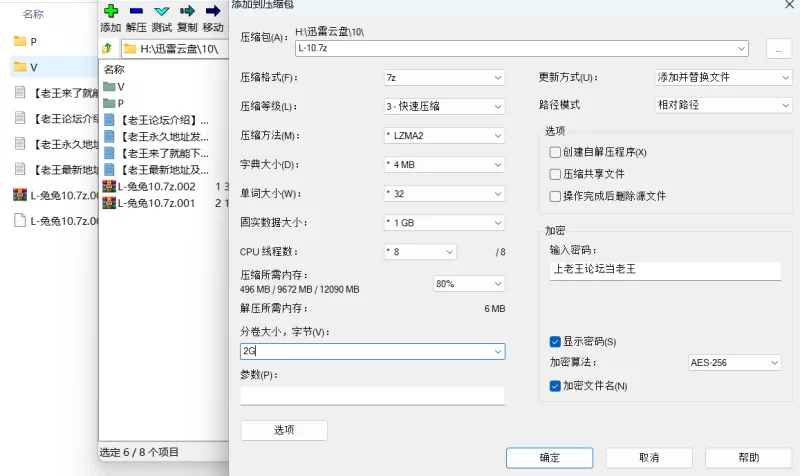Click the 选项 button
Viewport: 800px width, 476px height.
[284, 430]
